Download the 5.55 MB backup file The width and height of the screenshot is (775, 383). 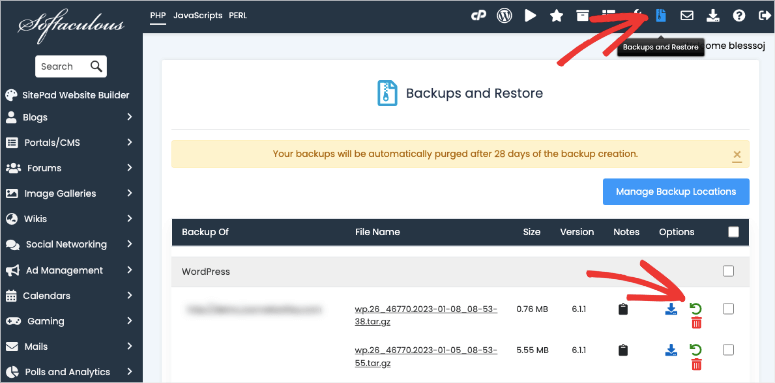pyautogui.click(x=671, y=350)
